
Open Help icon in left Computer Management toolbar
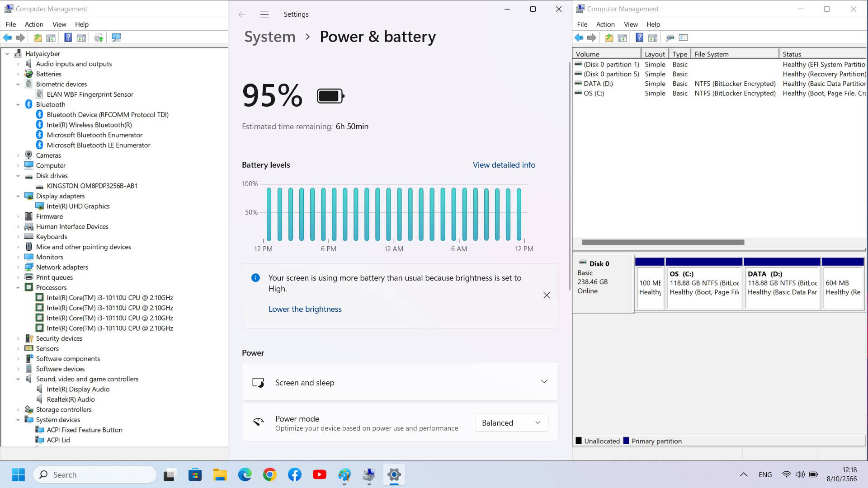point(68,38)
